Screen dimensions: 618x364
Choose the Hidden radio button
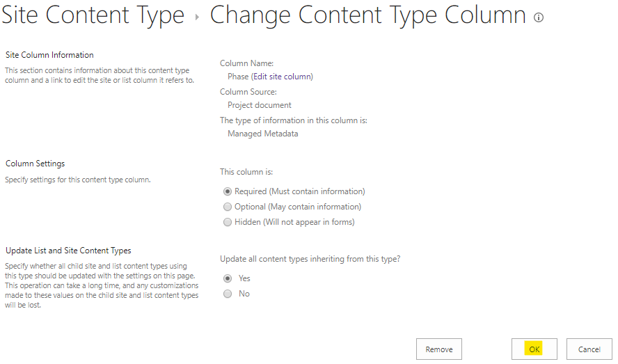(x=228, y=223)
